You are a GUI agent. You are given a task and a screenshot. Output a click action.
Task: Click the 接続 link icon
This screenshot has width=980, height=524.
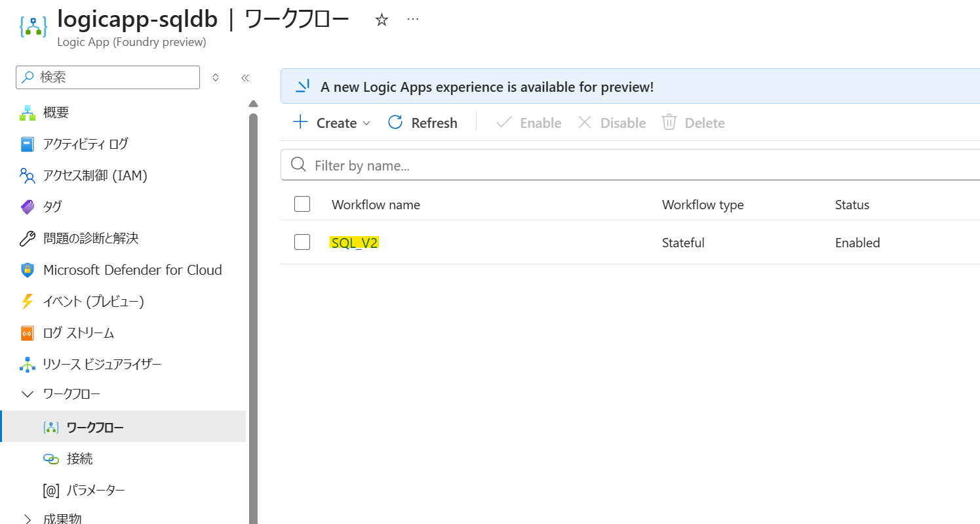point(51,459)
